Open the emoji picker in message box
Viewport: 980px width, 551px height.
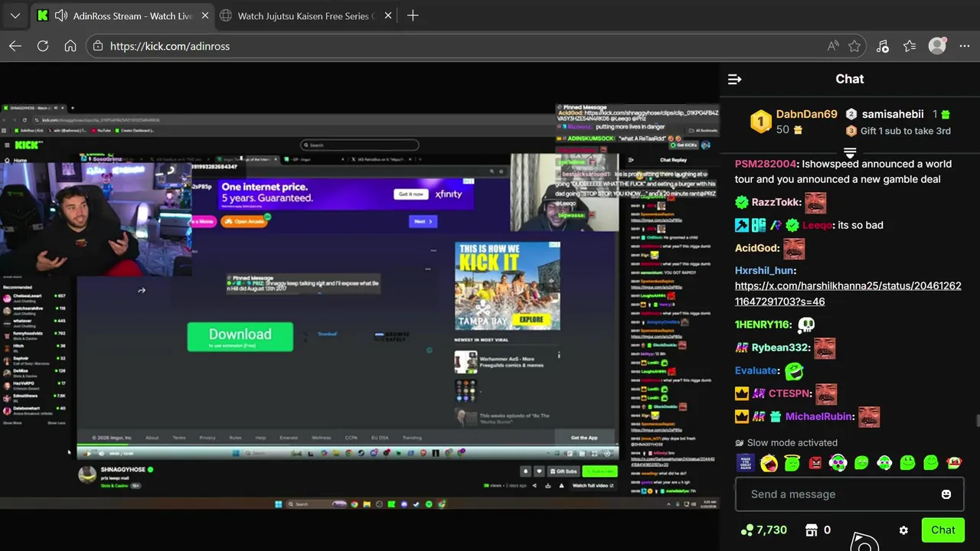946,494
